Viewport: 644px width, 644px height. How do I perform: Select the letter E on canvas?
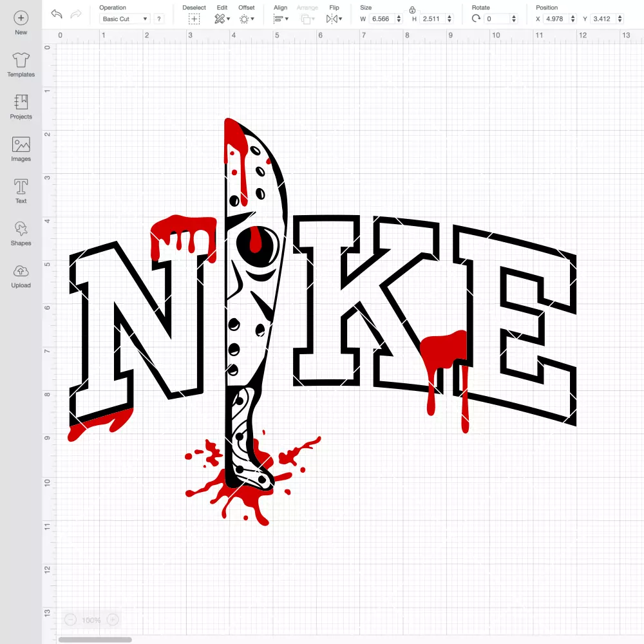(x=515, y=325)
